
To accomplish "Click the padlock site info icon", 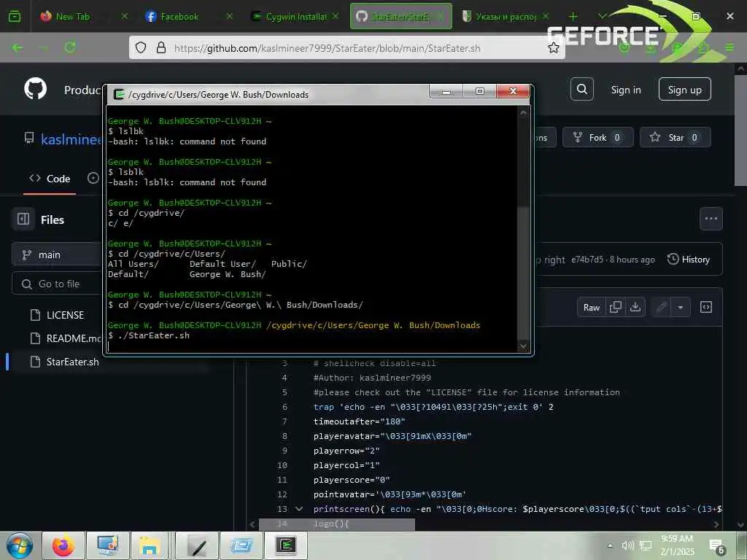I will (x=161, y=47).
